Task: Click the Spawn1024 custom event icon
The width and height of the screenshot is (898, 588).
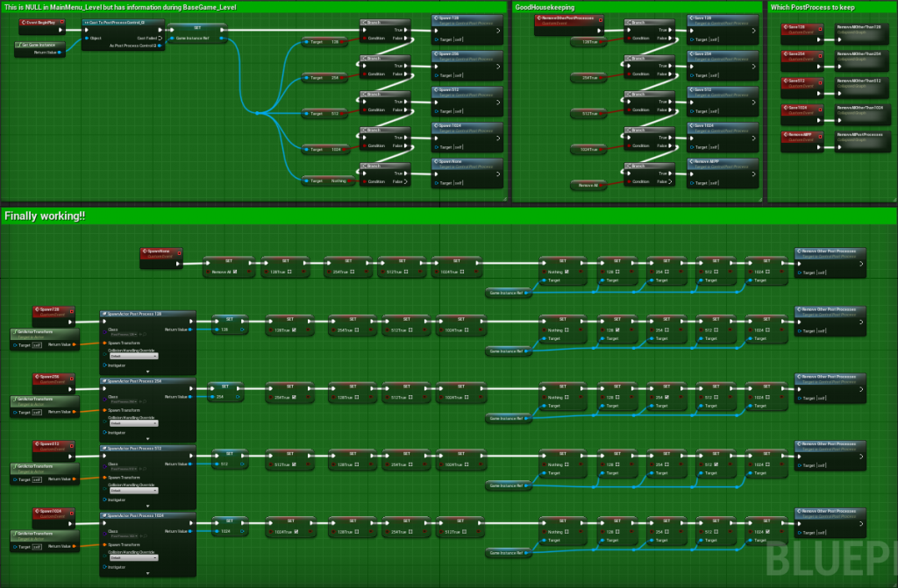Action: (x=37, y=511)
